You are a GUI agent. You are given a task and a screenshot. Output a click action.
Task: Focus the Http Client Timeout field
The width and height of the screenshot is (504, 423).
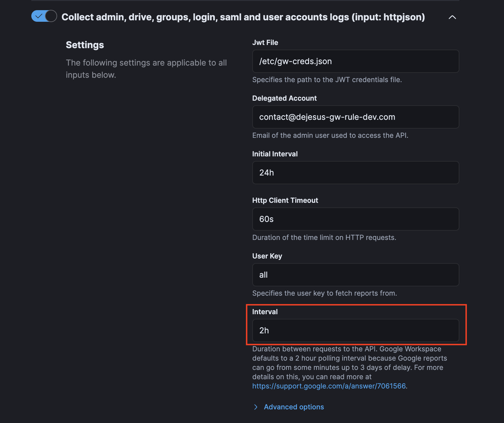[x=356, y=219]
